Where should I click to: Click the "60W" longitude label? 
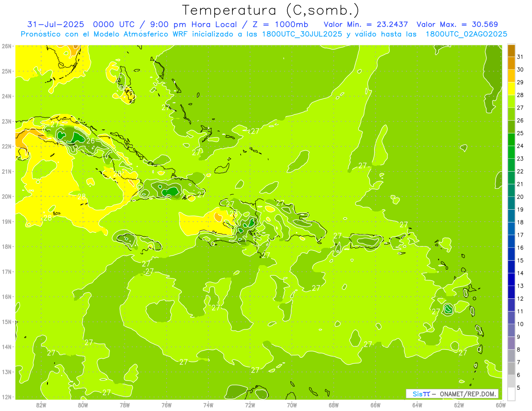click(501, 405)
